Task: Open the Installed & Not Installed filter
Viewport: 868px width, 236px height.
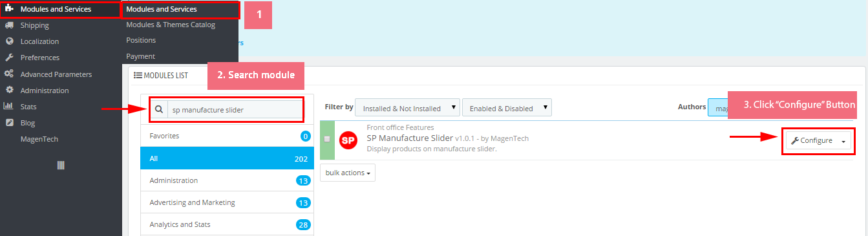Action: coord(408,108)
